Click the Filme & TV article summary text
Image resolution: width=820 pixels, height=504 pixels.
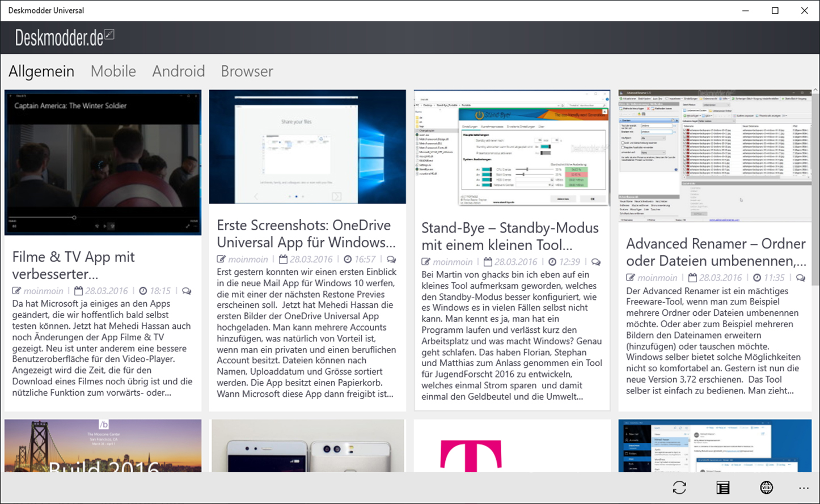103,348
